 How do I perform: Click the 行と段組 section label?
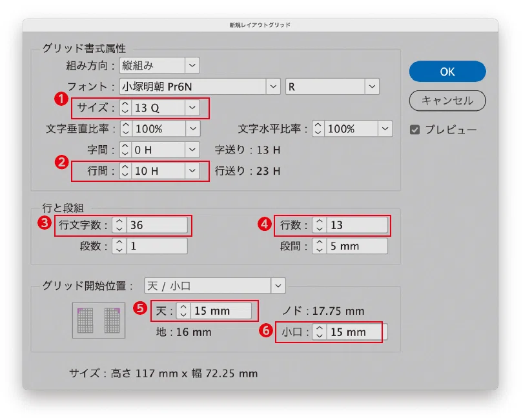(x=63, y=208)
